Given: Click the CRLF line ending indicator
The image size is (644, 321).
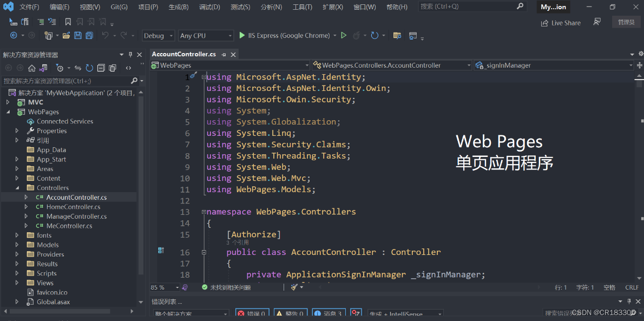Looking at the screenshot, I should coord(632,287).
